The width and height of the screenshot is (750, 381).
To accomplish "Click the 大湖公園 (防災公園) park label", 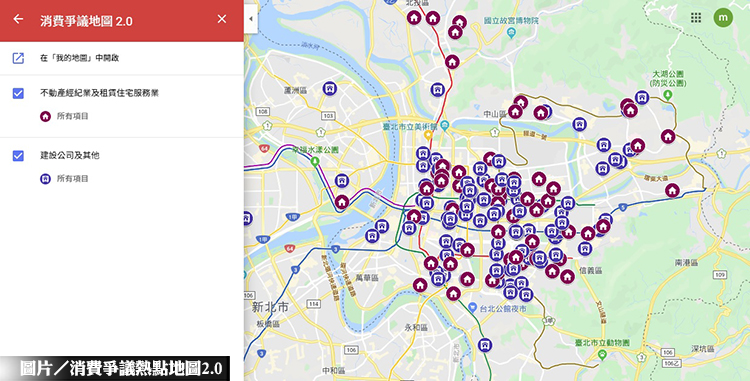I will (667, 79).
